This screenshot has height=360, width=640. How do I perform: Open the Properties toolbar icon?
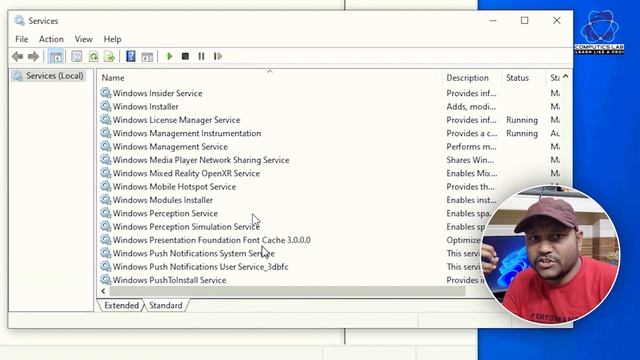(76, 56)
